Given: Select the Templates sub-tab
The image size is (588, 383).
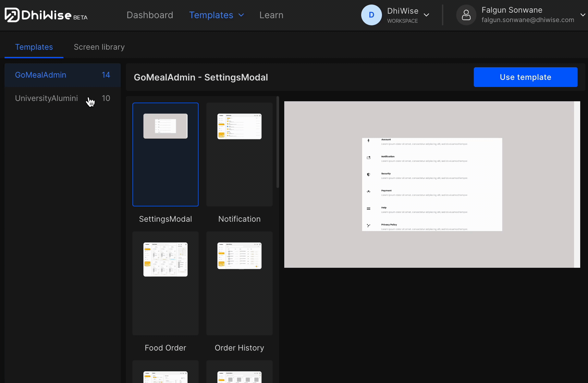Looking at the screenshot, I should coord(34,47).
